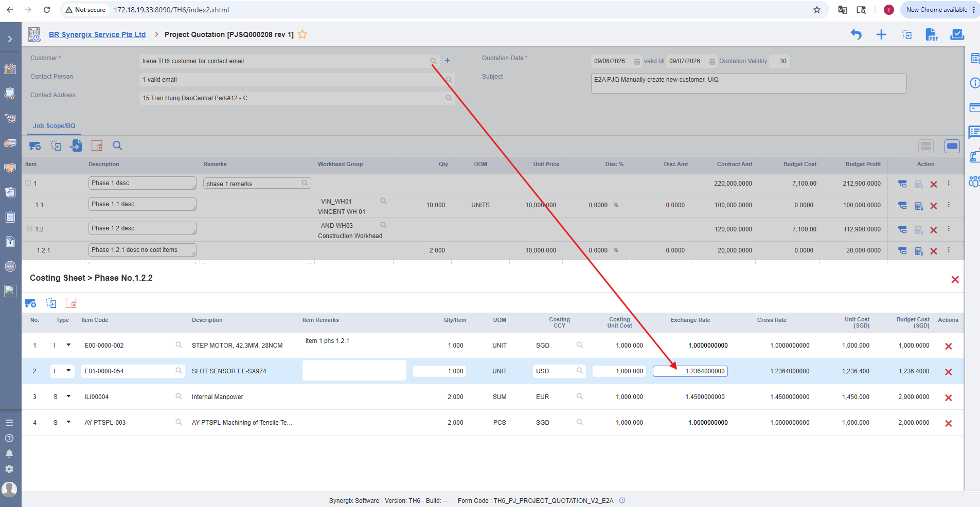
Task: Click the browser address bar URL
Action: pyautogui.click(x=171, y=10)
